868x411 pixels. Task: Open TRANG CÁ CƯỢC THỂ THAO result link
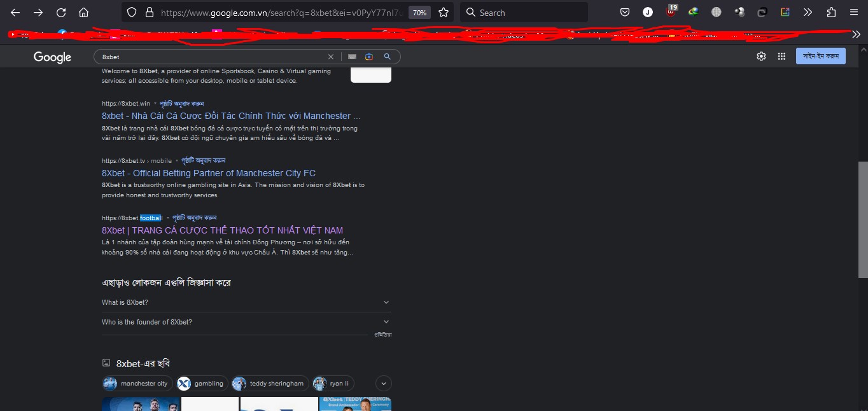pyautogui.click(x=223, y=230)
